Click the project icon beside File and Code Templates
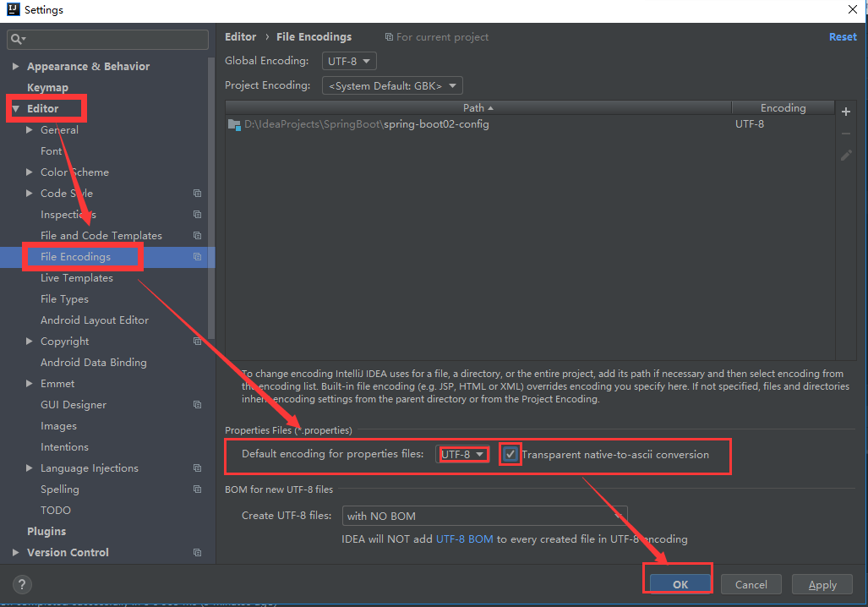This screenshot has height=607, width=868. click(x=197, y=235)
